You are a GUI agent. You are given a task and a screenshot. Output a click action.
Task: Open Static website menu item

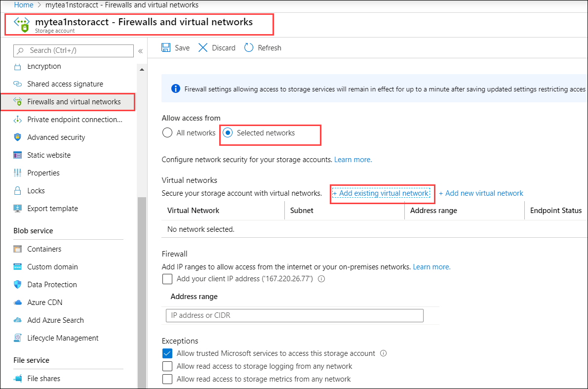tap(49, 155)
